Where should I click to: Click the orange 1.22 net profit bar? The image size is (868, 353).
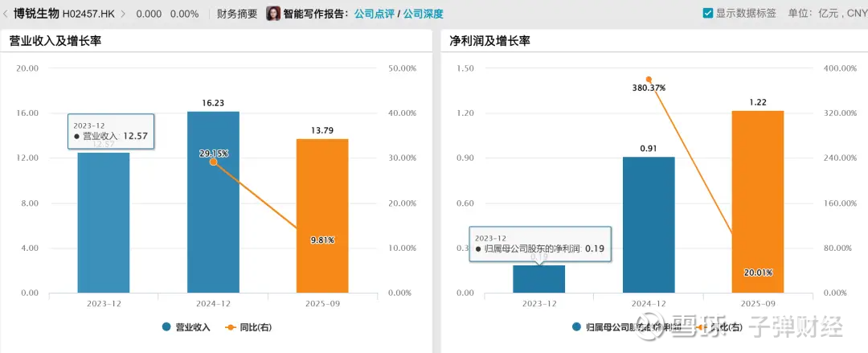(758, 202)
